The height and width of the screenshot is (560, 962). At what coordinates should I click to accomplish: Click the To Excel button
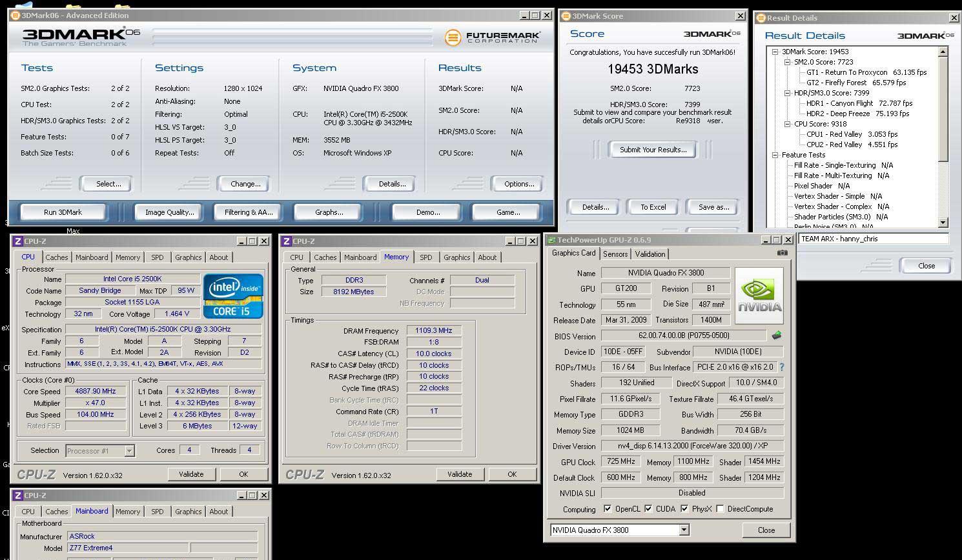click(653, 206)
